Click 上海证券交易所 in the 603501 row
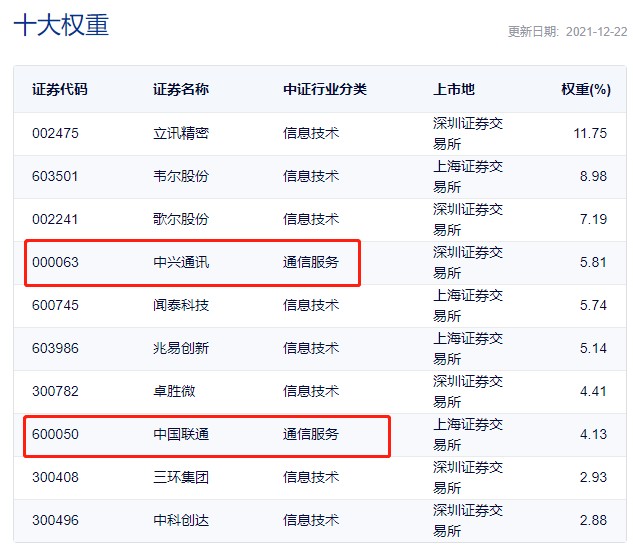The height and width of the screenshot is (547, 633). pos(468,176)
